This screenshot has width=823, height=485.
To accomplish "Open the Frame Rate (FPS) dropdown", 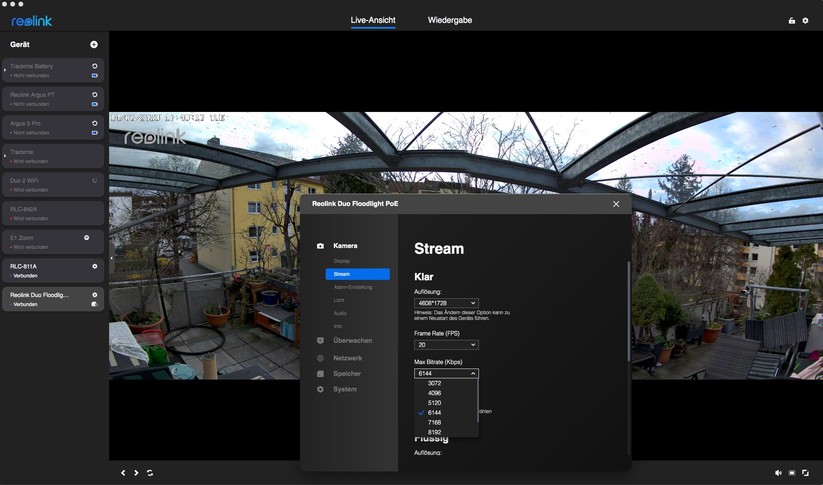I will [x=446, y=345].
